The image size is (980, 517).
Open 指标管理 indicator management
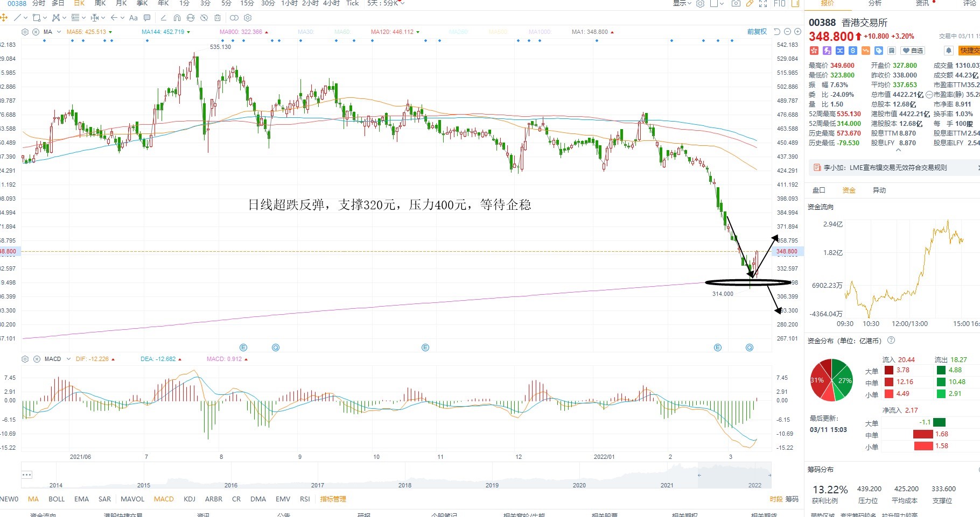[333, 499]
